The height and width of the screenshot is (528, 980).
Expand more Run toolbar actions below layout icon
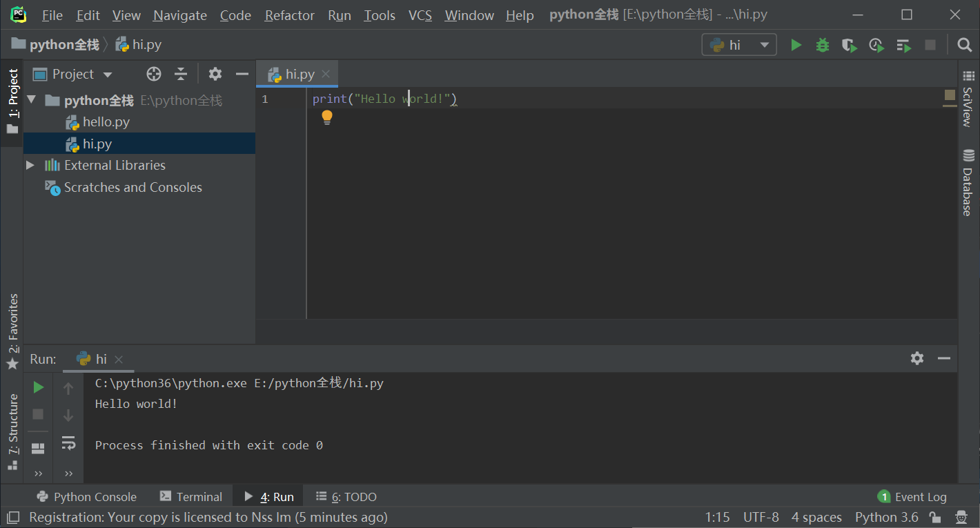39,473
